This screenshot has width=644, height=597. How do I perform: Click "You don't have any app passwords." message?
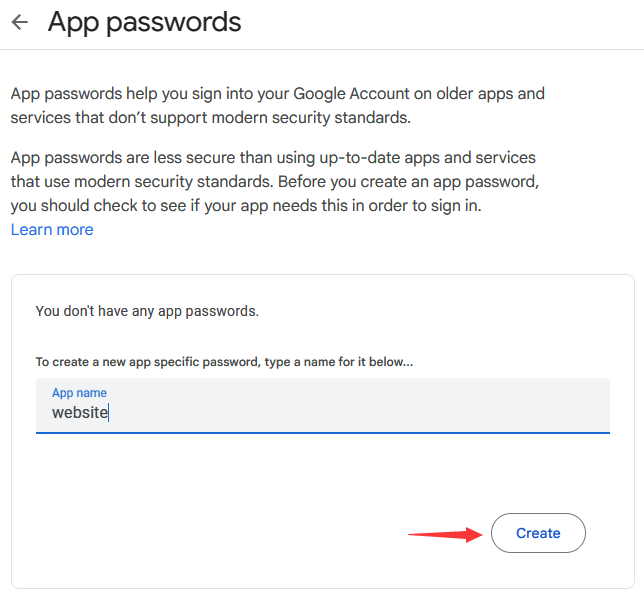pyautogui.click(x=147, y=311)
